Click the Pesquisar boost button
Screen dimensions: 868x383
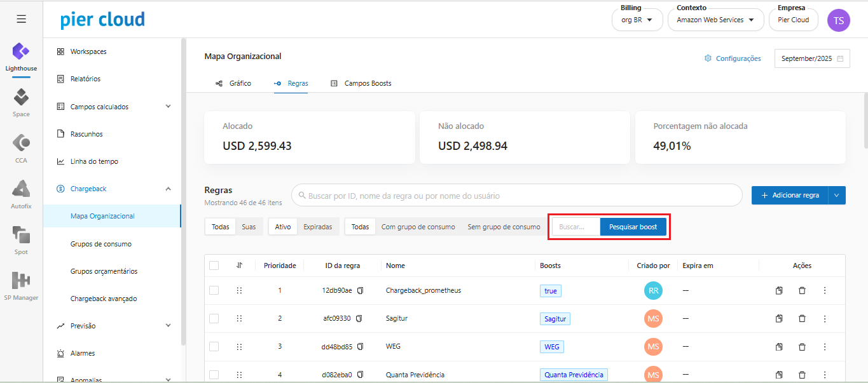(x=633, y=227)
